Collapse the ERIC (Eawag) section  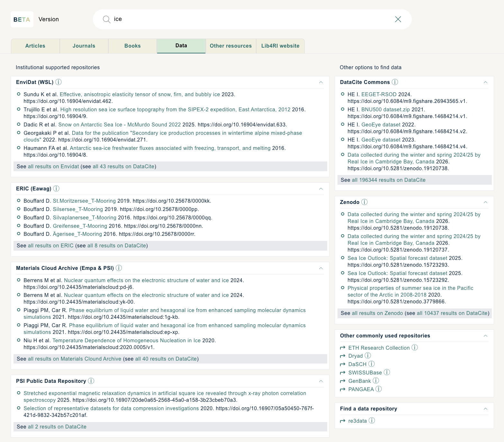321,189
